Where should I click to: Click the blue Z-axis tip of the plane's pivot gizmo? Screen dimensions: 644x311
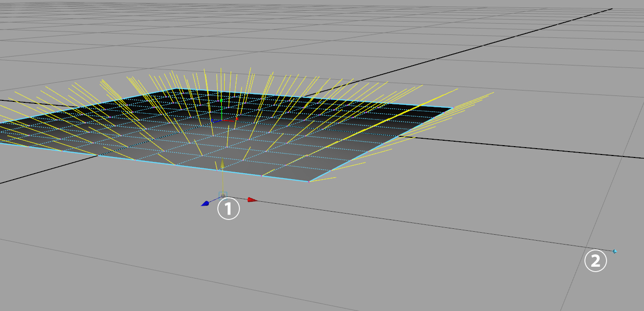pos(213,120)
